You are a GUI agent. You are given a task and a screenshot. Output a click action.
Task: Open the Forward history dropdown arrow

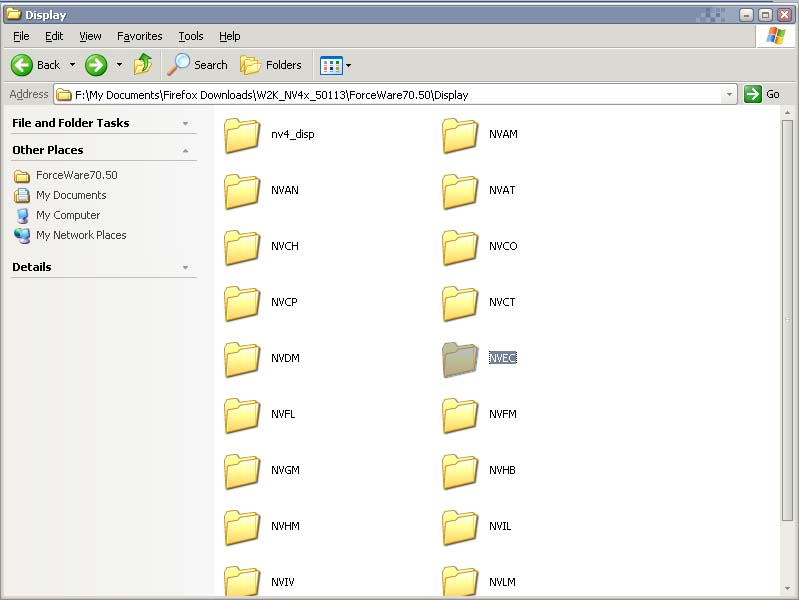coord(119,65)
